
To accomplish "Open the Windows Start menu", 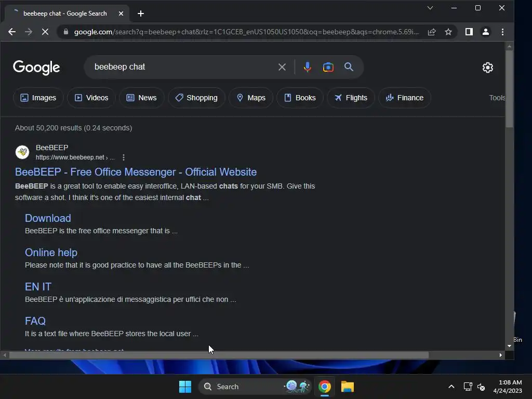I will [185, 387].
